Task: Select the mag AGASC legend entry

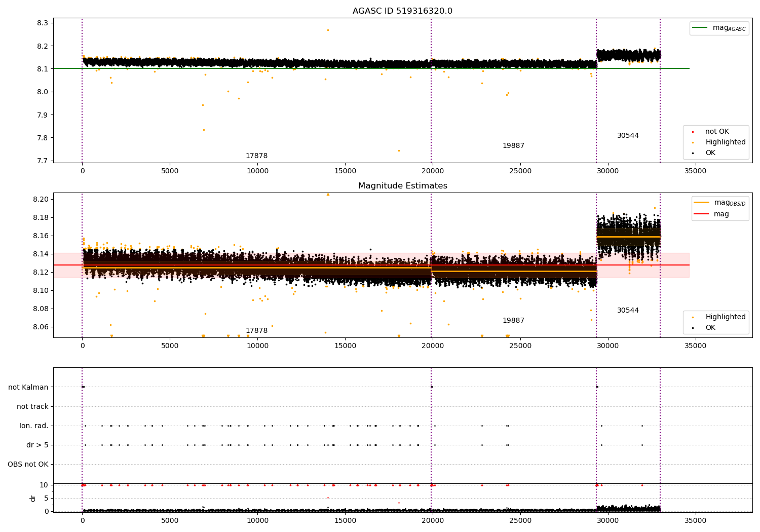Action: tap(719, 28)
